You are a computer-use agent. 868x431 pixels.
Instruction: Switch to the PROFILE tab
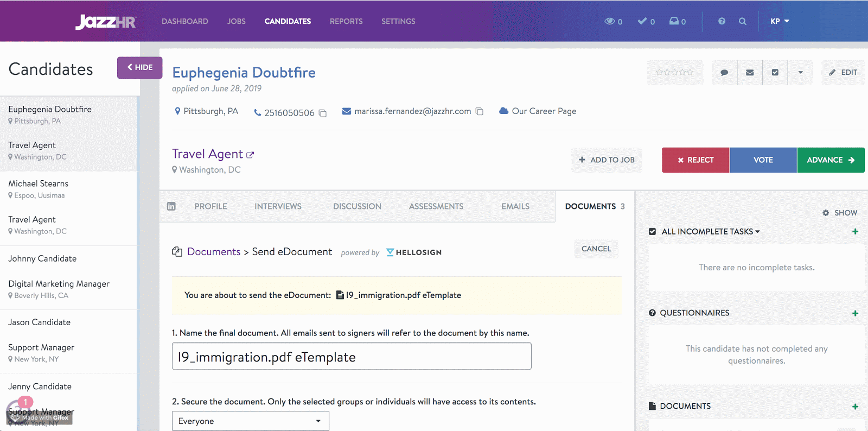(211, 206)
